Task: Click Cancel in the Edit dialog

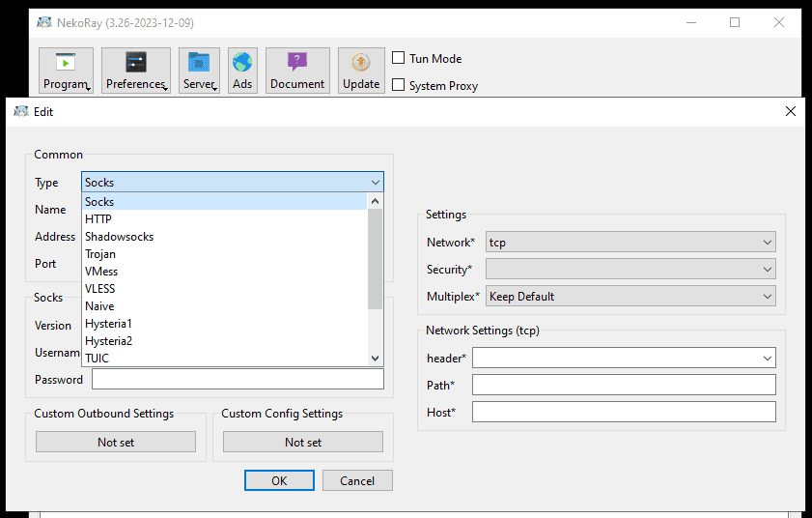Action: click(x=357, y=480)
